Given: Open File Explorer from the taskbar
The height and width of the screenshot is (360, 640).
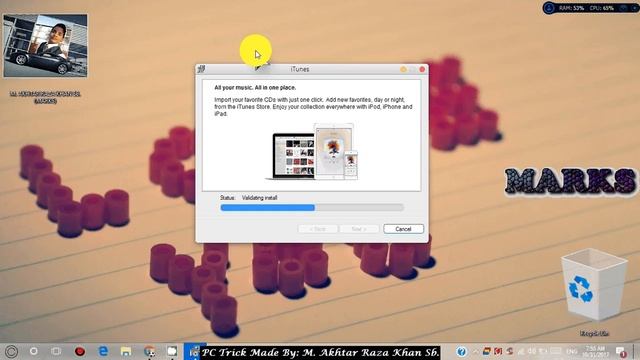Looking at the screenshot, I should [x=126, y=351].
